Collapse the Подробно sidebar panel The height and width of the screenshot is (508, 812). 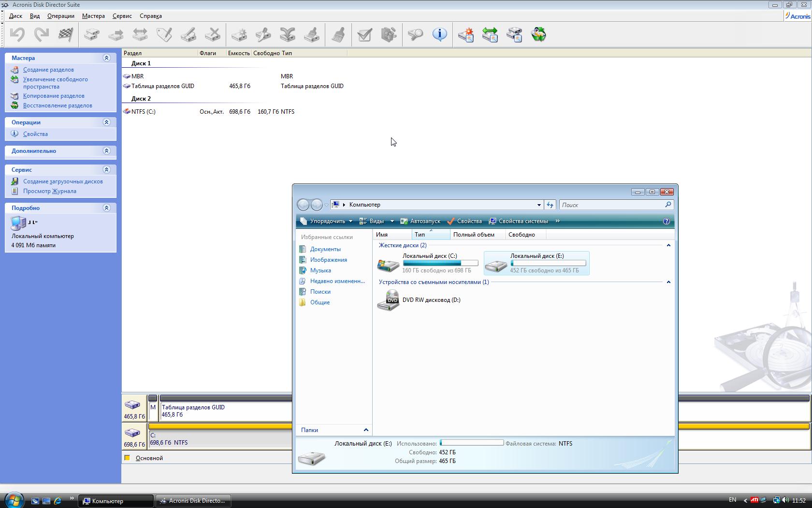click(x=106, y=208)
